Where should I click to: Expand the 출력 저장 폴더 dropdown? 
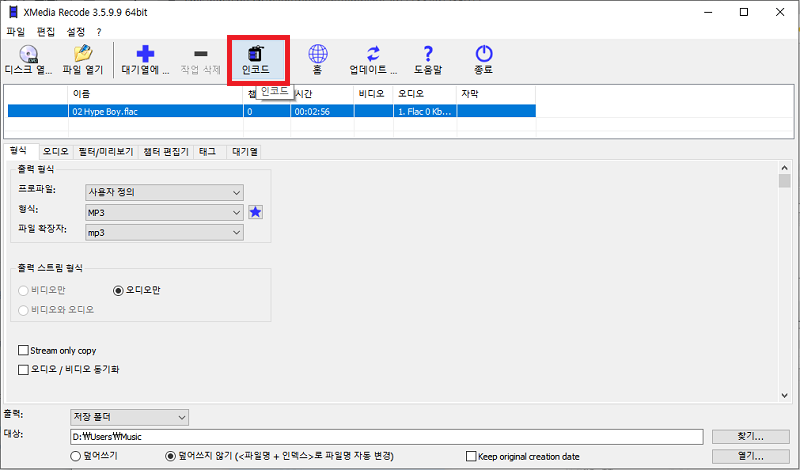tap(129, 416)
